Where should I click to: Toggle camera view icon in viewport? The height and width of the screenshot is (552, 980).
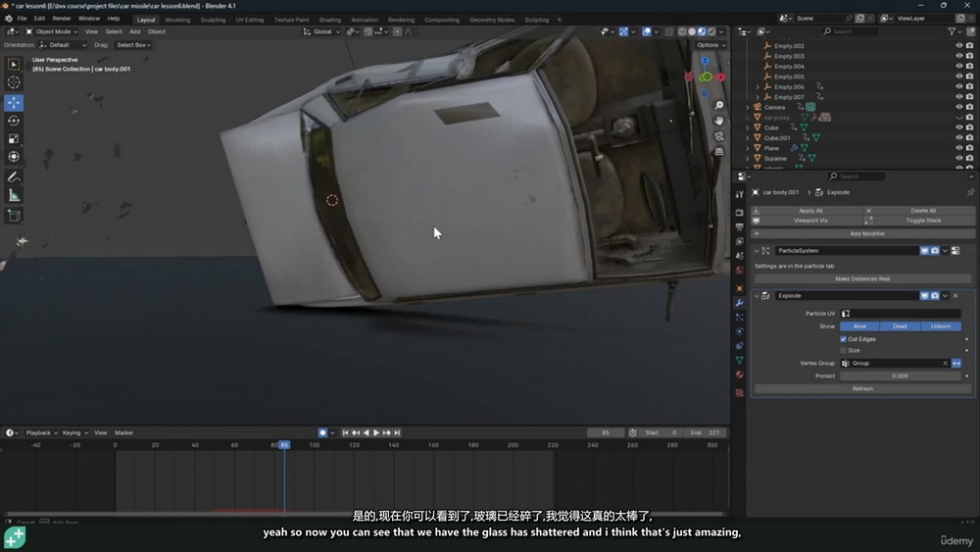[719, 136]
